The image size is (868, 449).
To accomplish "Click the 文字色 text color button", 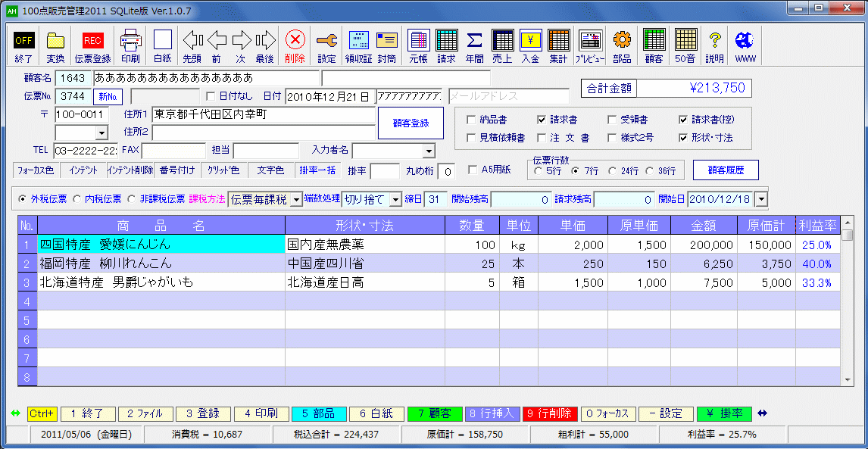I will pos(271,170).
